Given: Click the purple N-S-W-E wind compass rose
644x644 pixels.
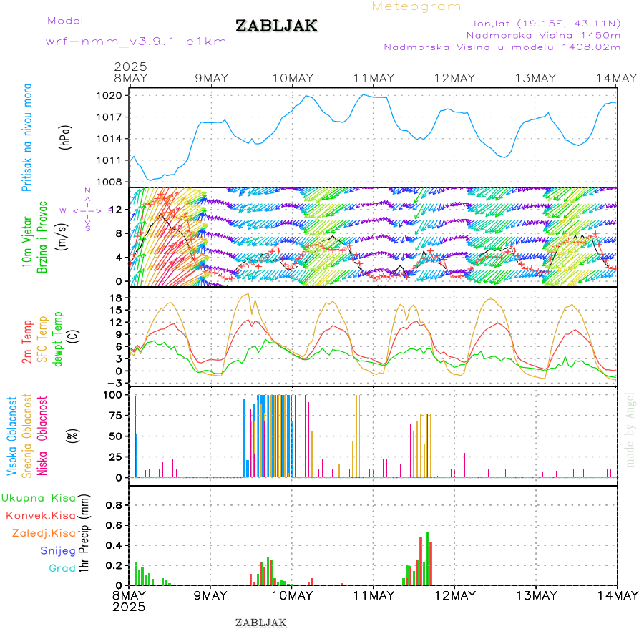Looking at the screenshot, I should click(x=87, y=210).
